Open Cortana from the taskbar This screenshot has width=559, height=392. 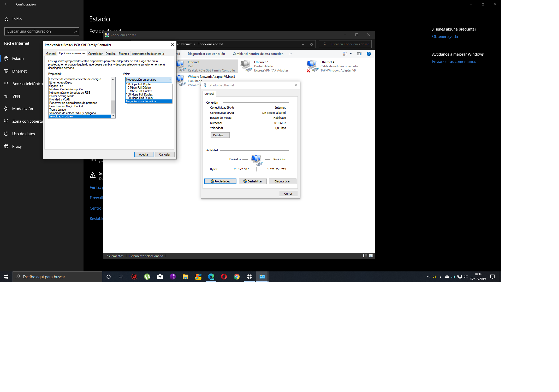coord(109,277)
